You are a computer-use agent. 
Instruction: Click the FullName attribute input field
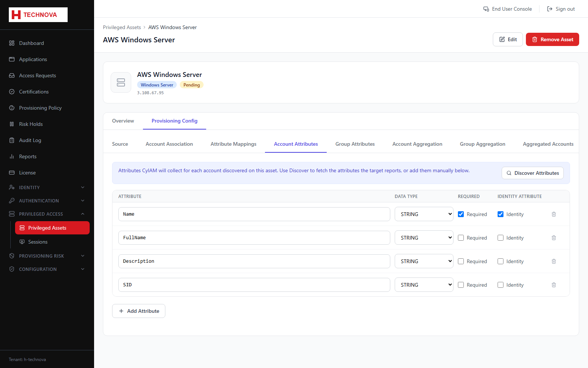tap(254, 238)
